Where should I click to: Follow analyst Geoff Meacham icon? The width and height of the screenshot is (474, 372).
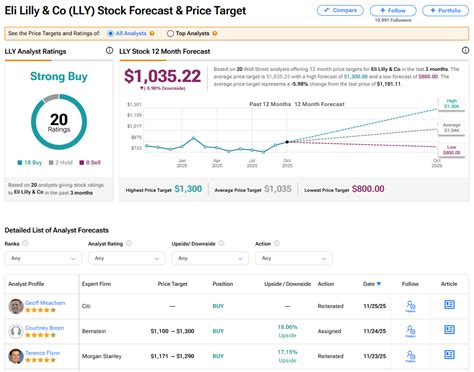tap(411, 306)
